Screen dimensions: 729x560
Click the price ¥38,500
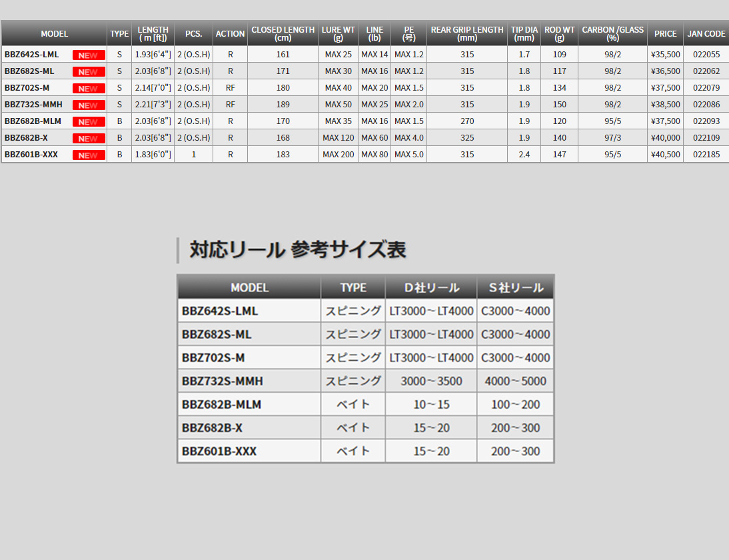point(665,105)
